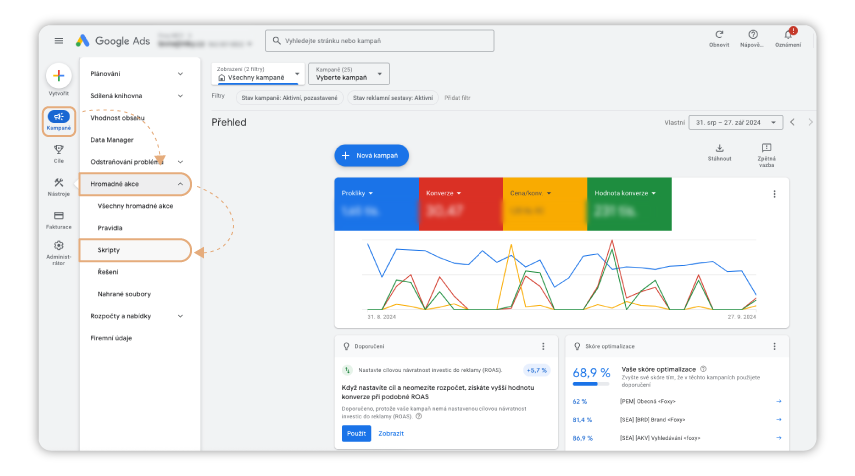
Task: Open the date range dropdown
Action: click(736, 123)
